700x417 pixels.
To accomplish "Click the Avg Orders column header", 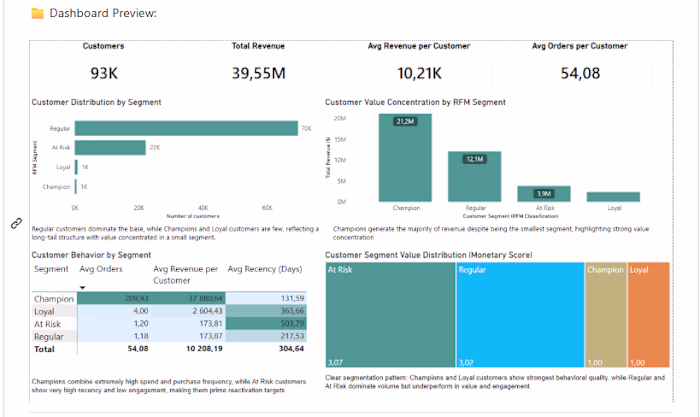I will click(101, 269).
